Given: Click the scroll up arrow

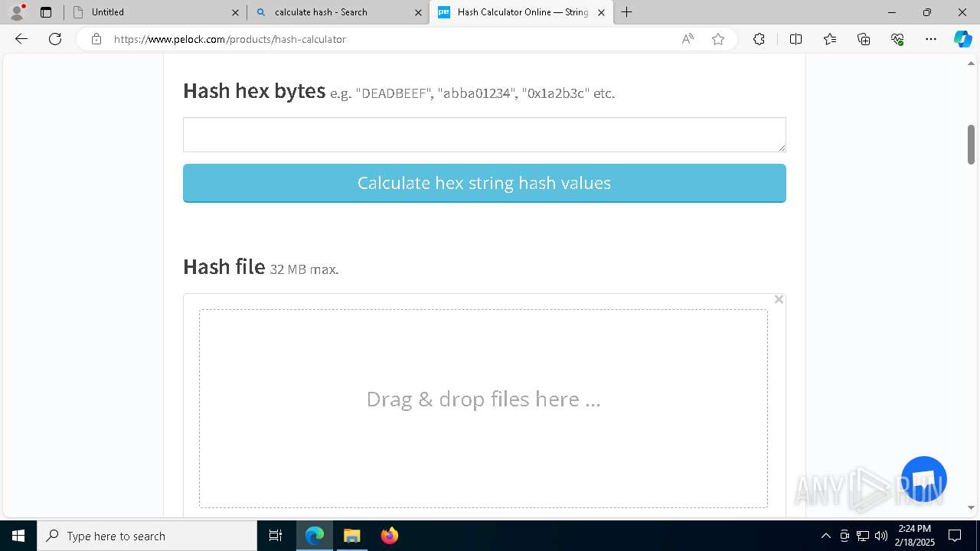Looking at the screenshot, I should click(x=971, y=63).
